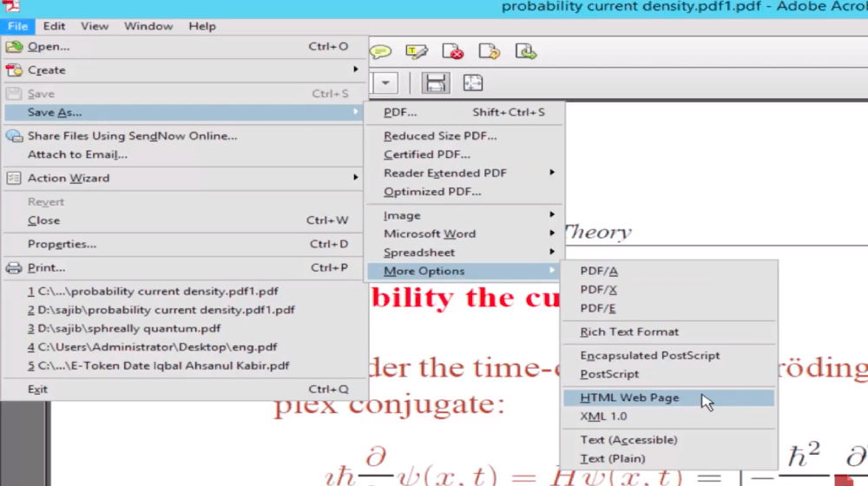This screenshot has height=486, width=868.
Task: Click the rotate page icon
Action: pyautogui.click(x=489, y=52)
